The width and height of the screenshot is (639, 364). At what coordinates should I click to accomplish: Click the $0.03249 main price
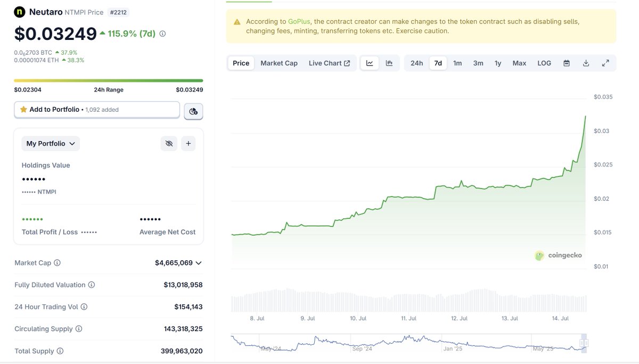pyautogui.click(x=55, y=34)
